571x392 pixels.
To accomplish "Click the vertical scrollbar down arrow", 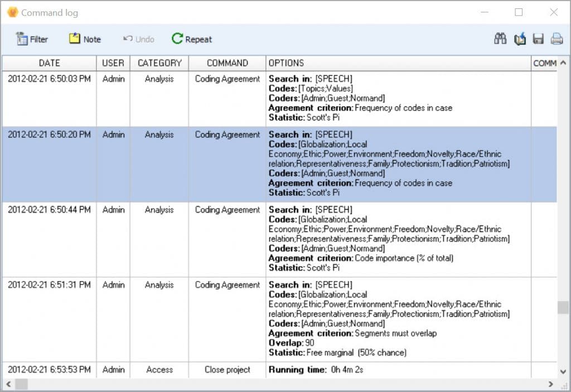I will (x=564, y=371).
